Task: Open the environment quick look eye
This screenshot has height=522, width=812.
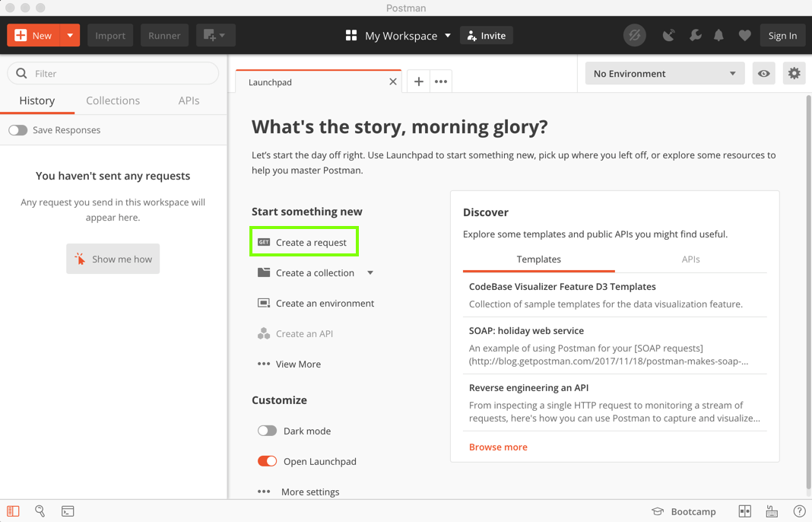Action: point(763,74)
